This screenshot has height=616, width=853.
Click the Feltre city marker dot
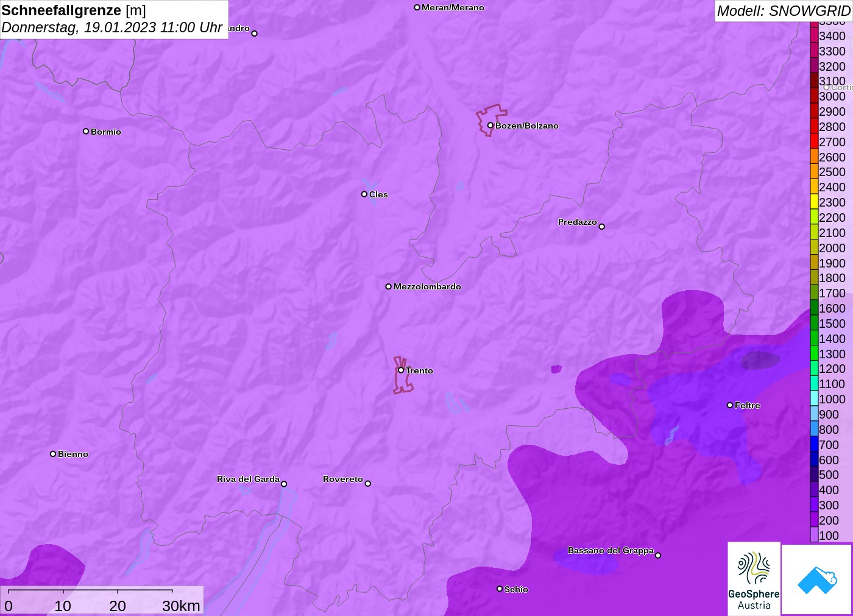coord(730,405)
